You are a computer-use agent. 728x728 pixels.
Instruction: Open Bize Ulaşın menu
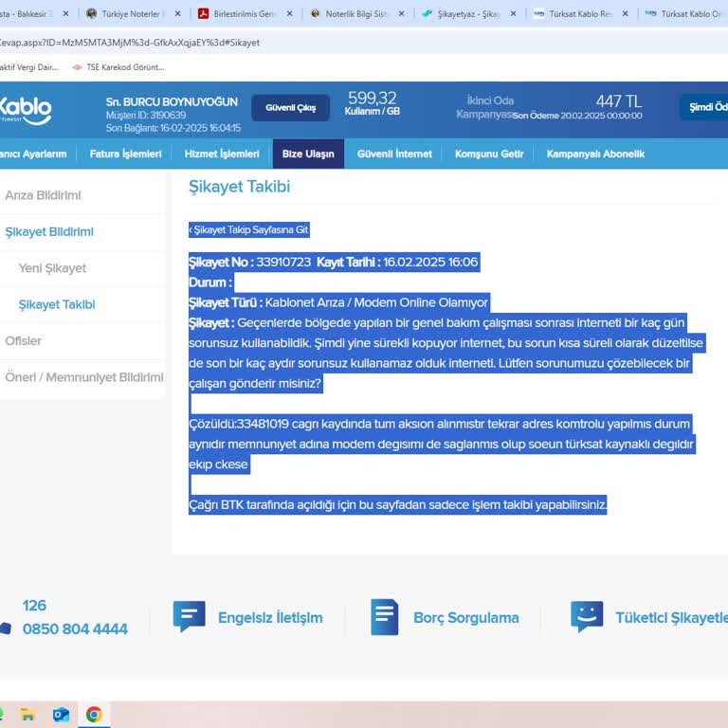coord(308,154)
